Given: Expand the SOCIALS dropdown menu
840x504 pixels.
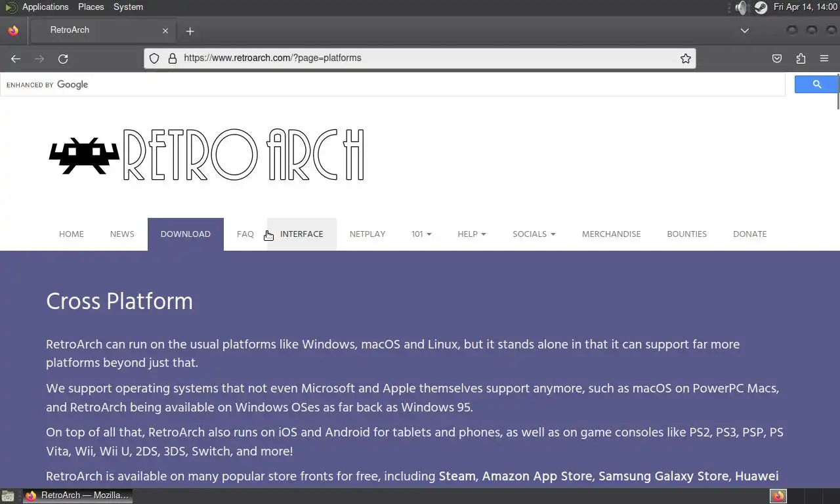Looking at the screenshot, I should (534, 234).
